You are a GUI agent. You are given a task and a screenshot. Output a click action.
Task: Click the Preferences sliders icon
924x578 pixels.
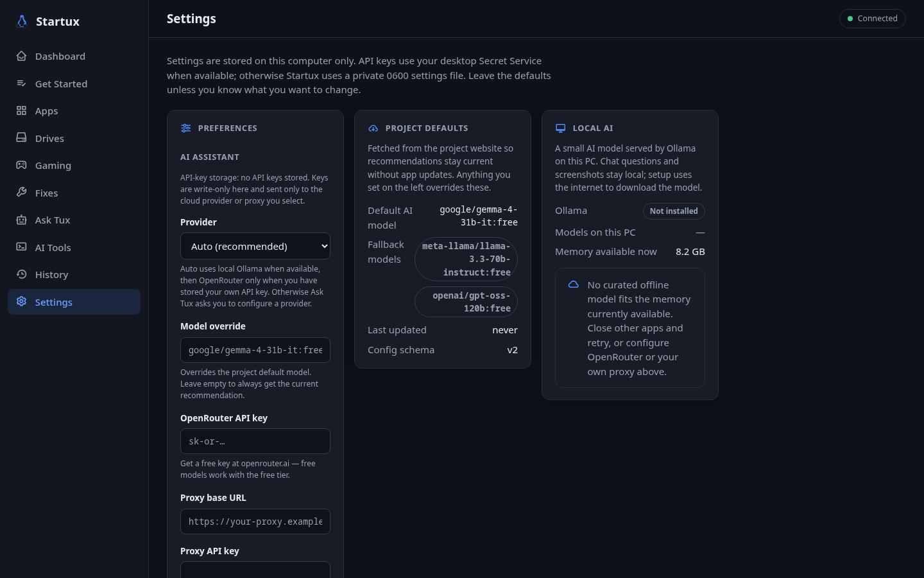point(186,128)
